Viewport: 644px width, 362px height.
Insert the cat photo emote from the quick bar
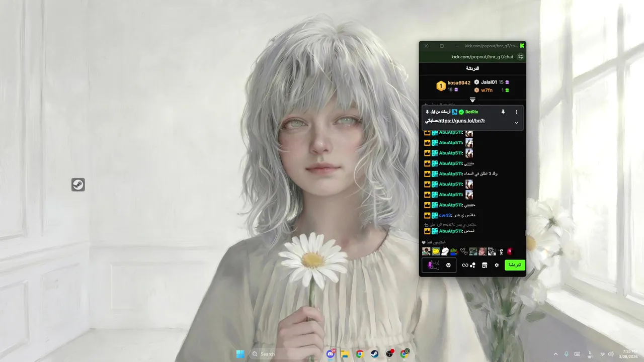point(473,251)
